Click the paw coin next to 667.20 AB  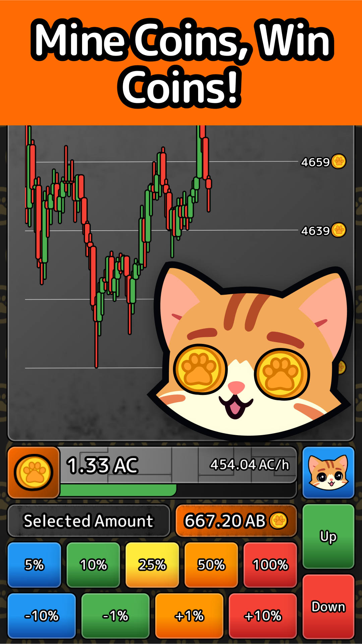pos(279,521)
